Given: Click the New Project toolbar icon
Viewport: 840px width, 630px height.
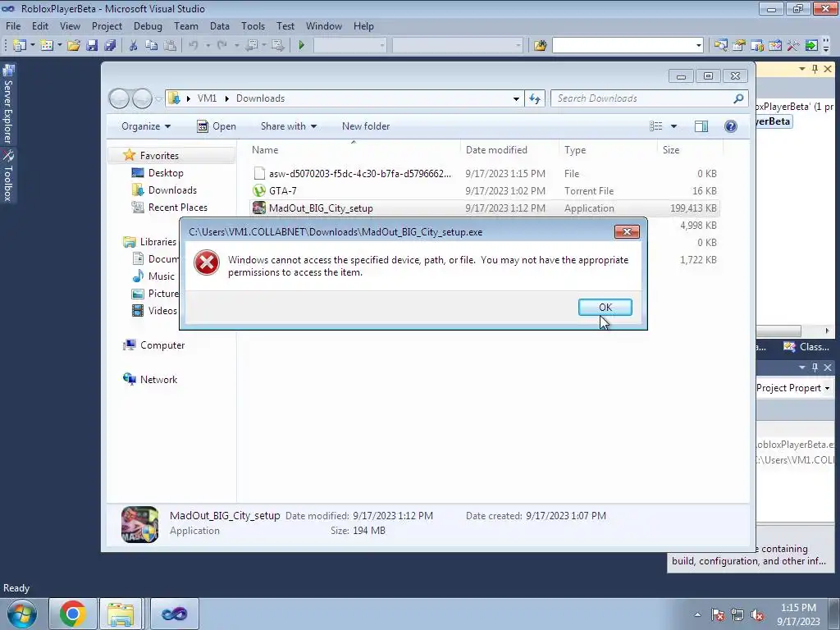Looking at the screenshot, I should coord(20,46).
